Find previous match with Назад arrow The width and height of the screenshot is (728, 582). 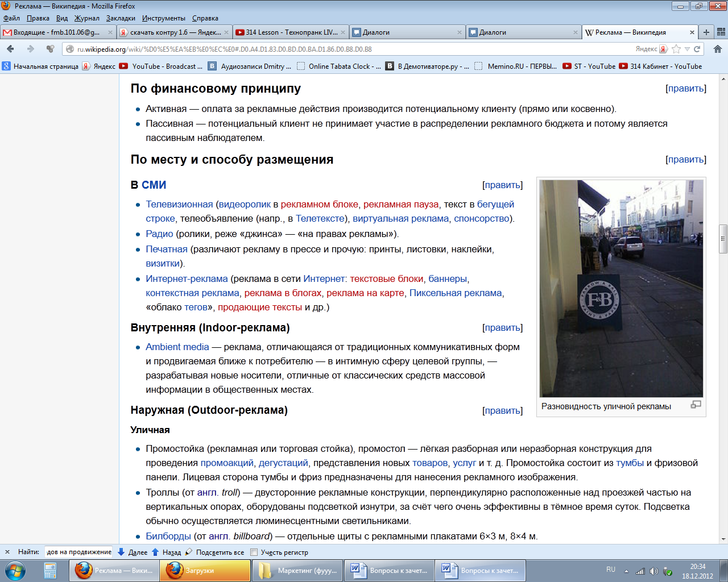(x=166, y=552)
